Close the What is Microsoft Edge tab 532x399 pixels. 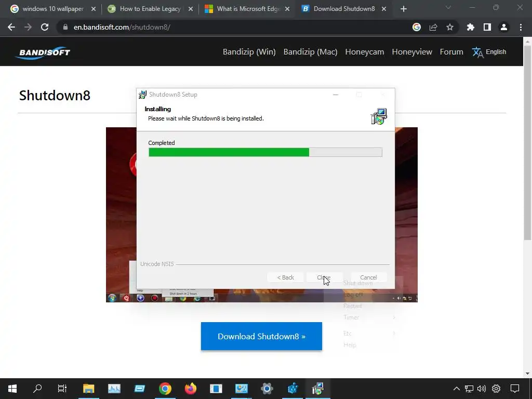coord(287,9)
